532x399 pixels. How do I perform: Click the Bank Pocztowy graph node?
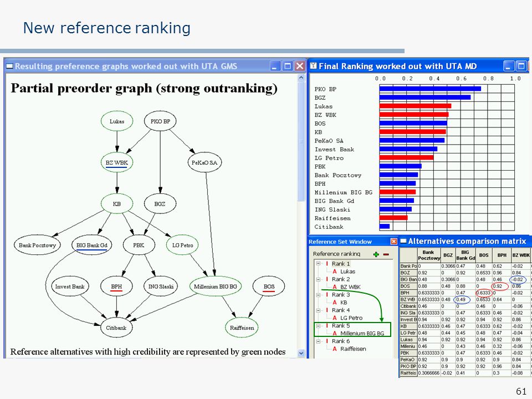click(x=37, y=245)
